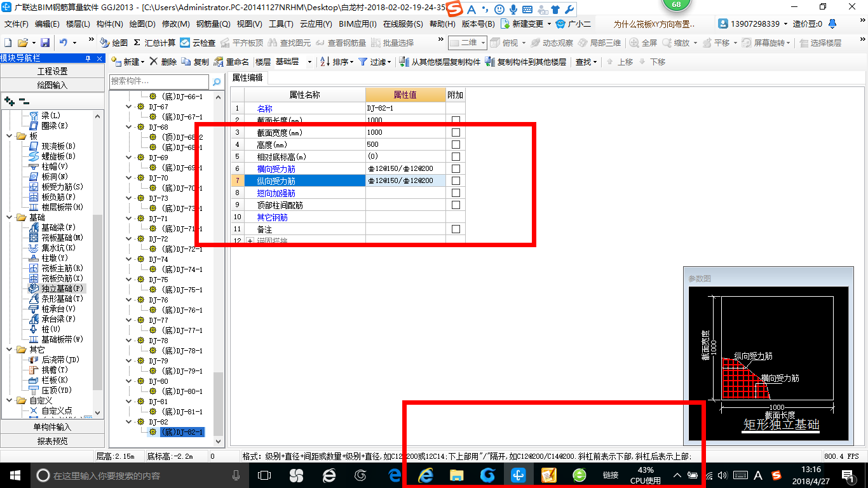
Task: Open File Explorer from Windows taskbar
Action: pyautogui.click(x=456, y=475)
